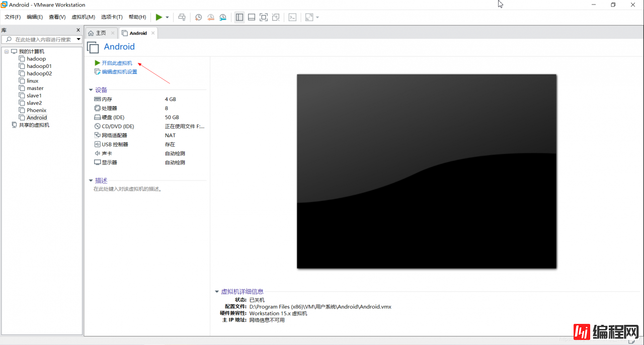
Task: Open the snapshot manager toolbar icon
Action: [223, 17]
